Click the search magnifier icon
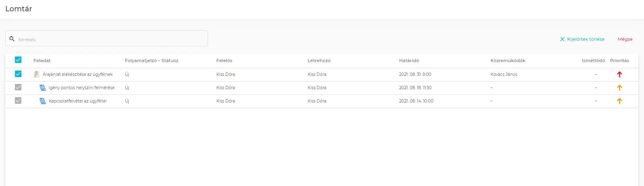 pyautogui.click(x=12, y=39)
